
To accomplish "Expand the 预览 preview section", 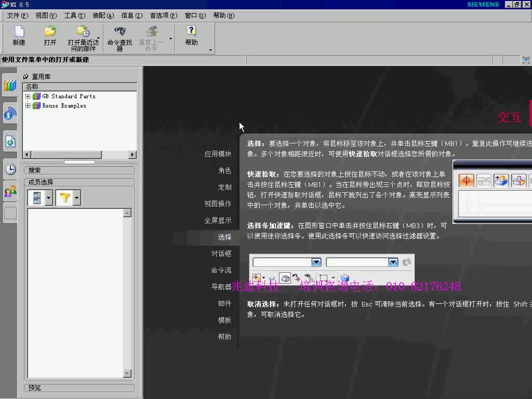I will tap(79, 388).
